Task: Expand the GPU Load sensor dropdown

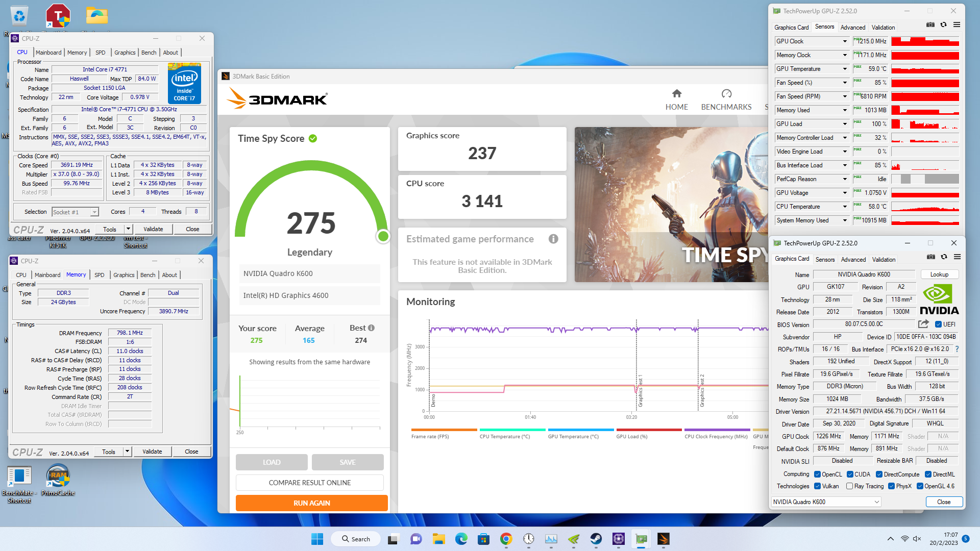Action: [845, 124]
